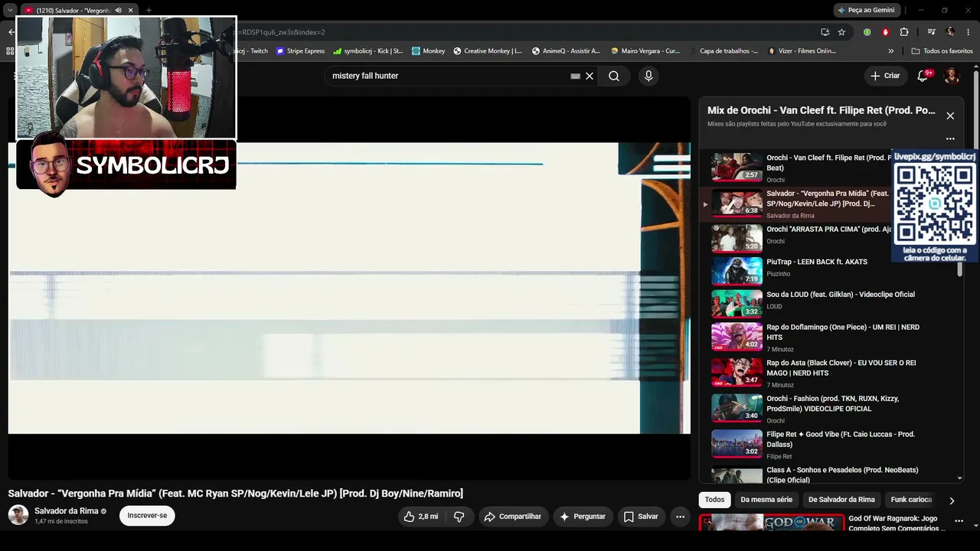Open the Chrome profile avatar

[x=950, y=32]
